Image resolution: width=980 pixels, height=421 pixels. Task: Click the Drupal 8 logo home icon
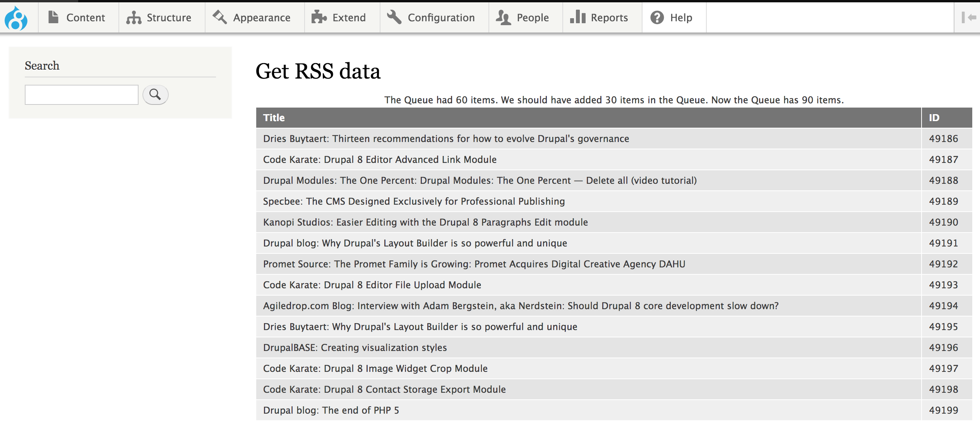pos(16,18)
